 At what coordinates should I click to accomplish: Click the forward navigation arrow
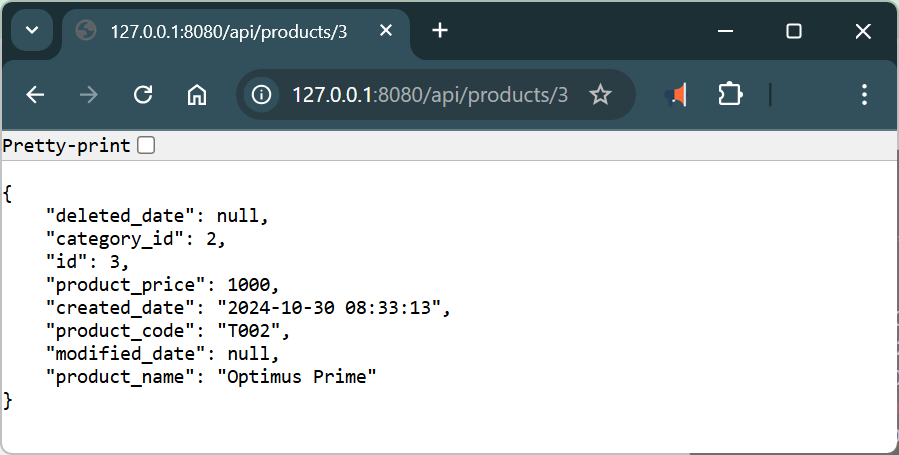[x=89, y=95]
